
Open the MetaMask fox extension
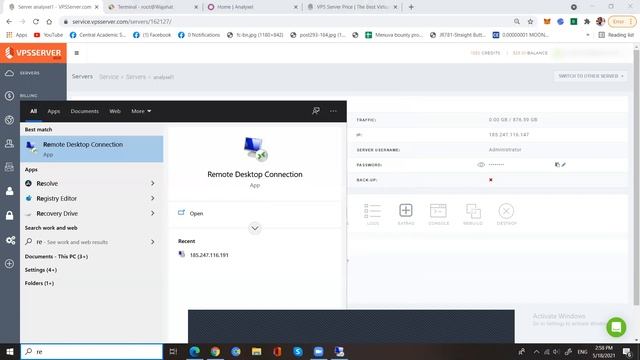tap(547, 22)
